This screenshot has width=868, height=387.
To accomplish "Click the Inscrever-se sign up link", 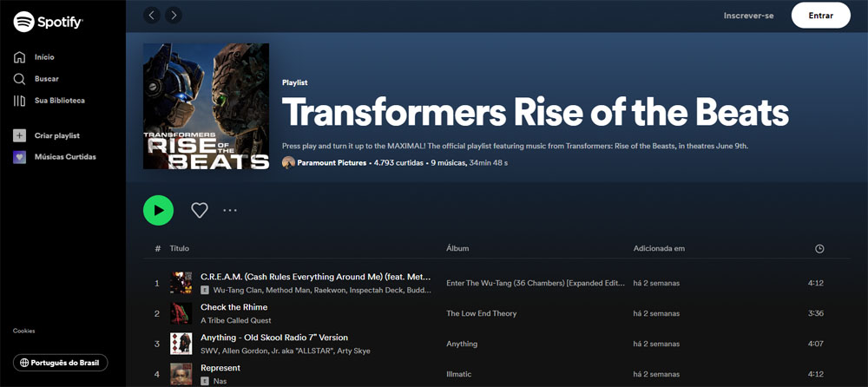I will [x=748, y=16].
